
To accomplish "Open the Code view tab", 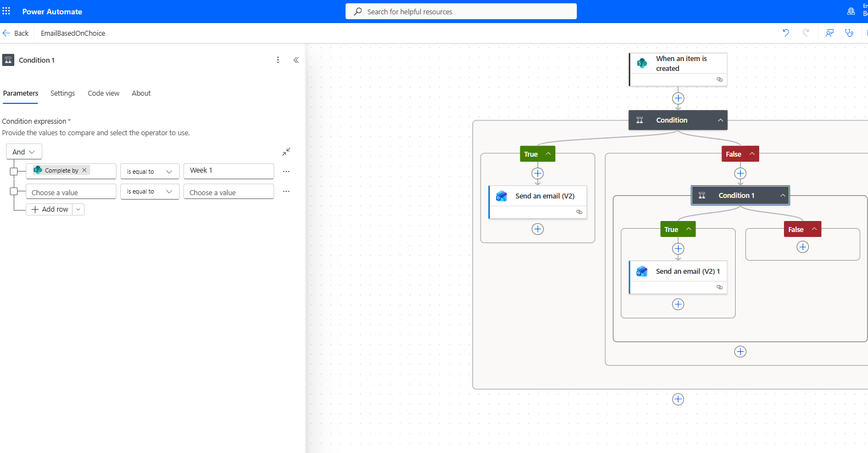I will click(103, 93).
